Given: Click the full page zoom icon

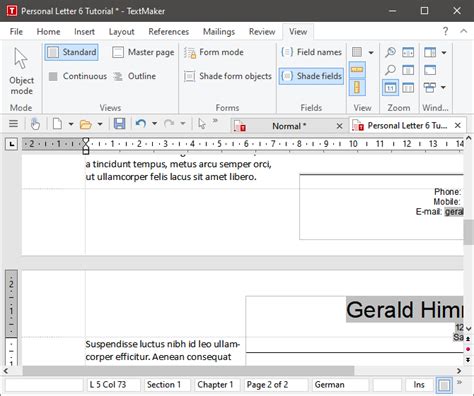Looking at the screenshot, I should click(x=408, y=70).
